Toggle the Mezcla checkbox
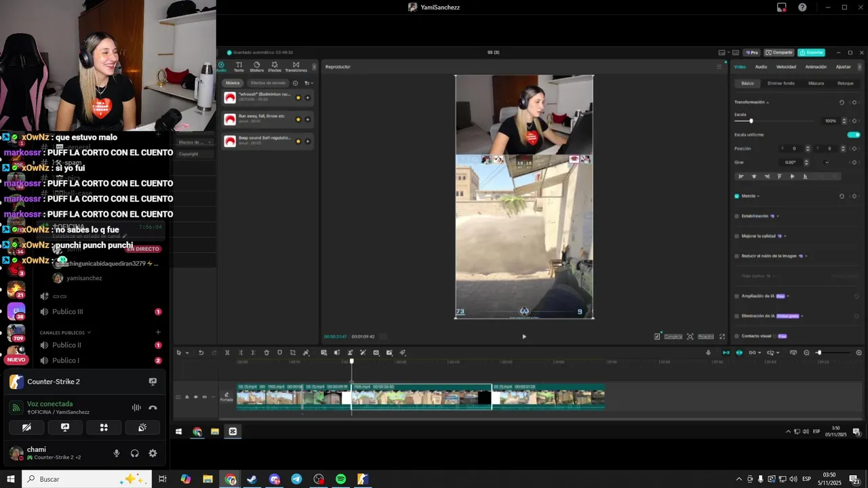The image size is (868, 488). tap(737, 196)
